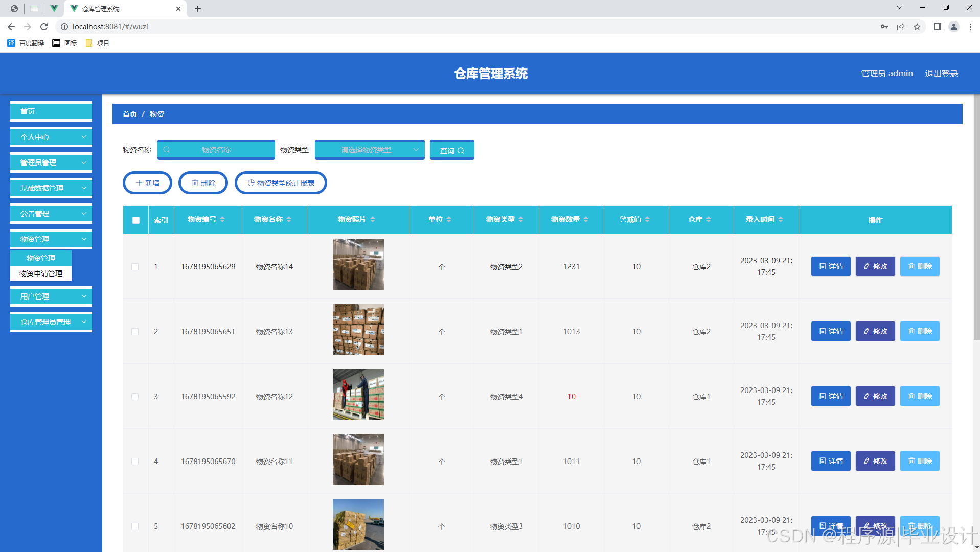Click the password key icon
980x552 pixels.
[x=884, y=27]
